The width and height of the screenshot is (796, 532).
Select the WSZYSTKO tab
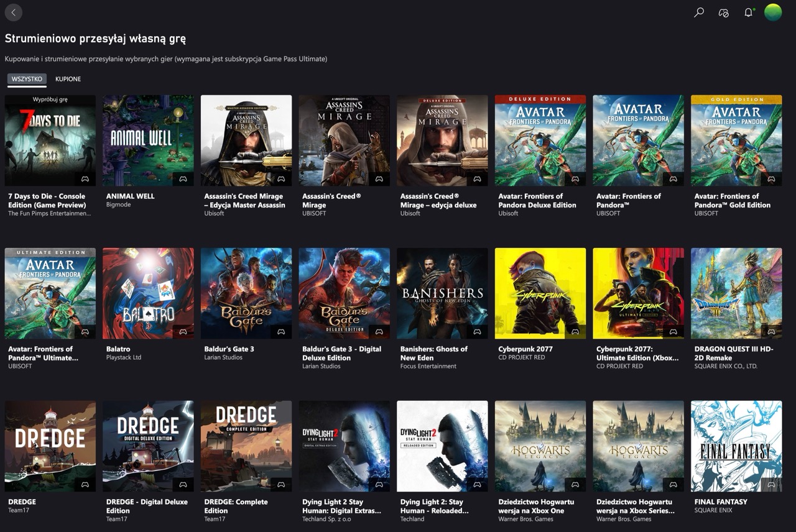[27, 79]
